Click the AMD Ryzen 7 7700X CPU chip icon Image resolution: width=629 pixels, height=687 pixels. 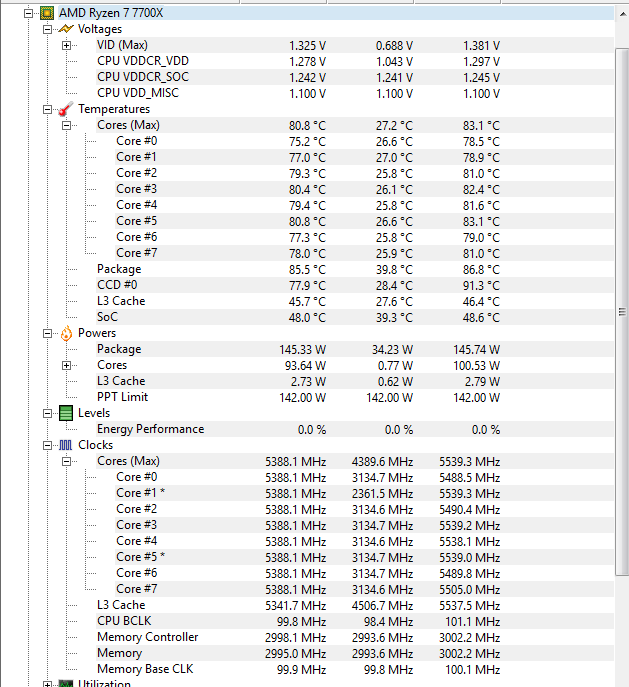click(47, 13)
